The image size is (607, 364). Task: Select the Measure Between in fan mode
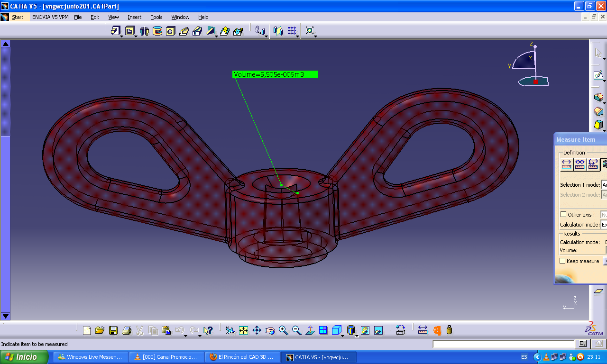(x=593, y=164)
